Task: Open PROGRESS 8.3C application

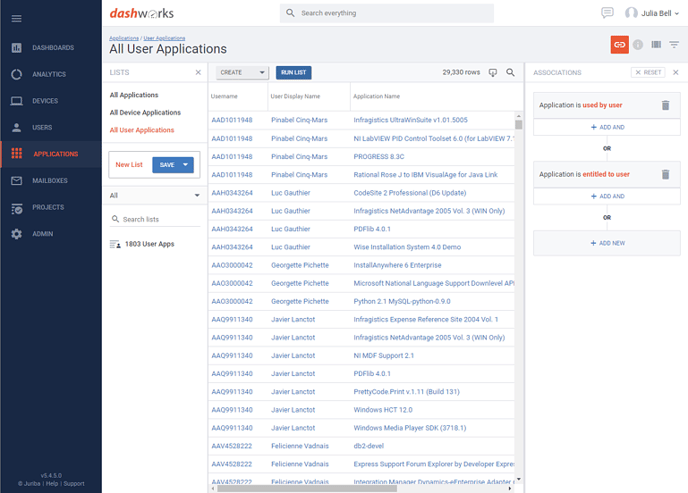Action: (379, 157)
